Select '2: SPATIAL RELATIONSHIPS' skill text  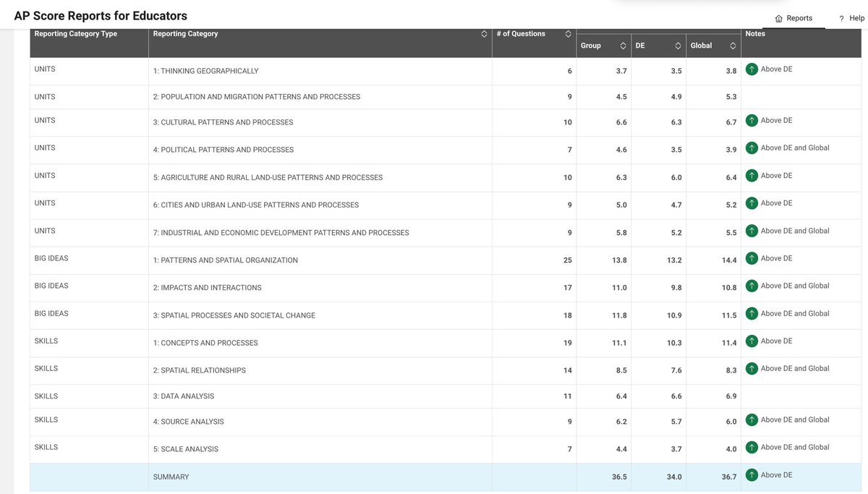tap(199, 370)
